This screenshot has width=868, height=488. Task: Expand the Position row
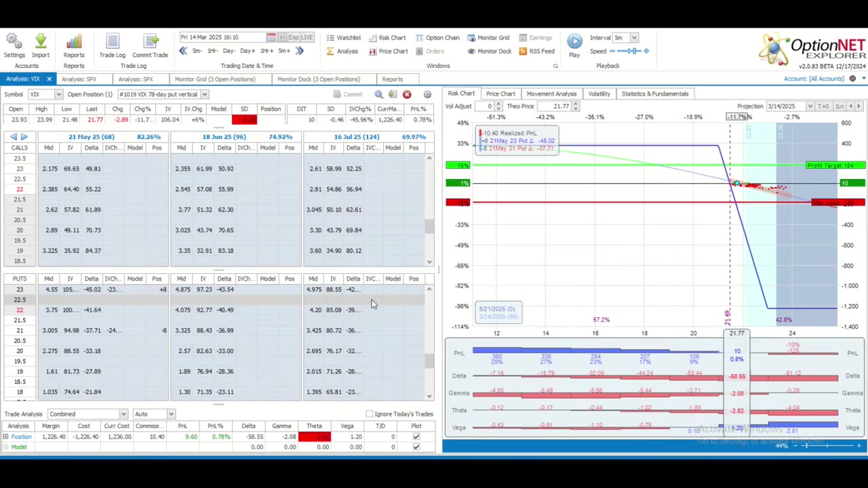5,437
